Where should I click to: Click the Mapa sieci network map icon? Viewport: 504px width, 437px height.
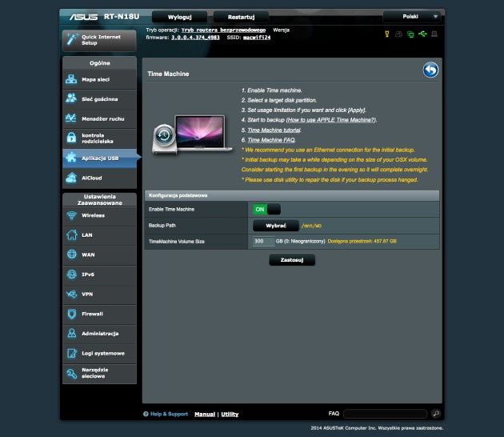click(x=71, y=79)
